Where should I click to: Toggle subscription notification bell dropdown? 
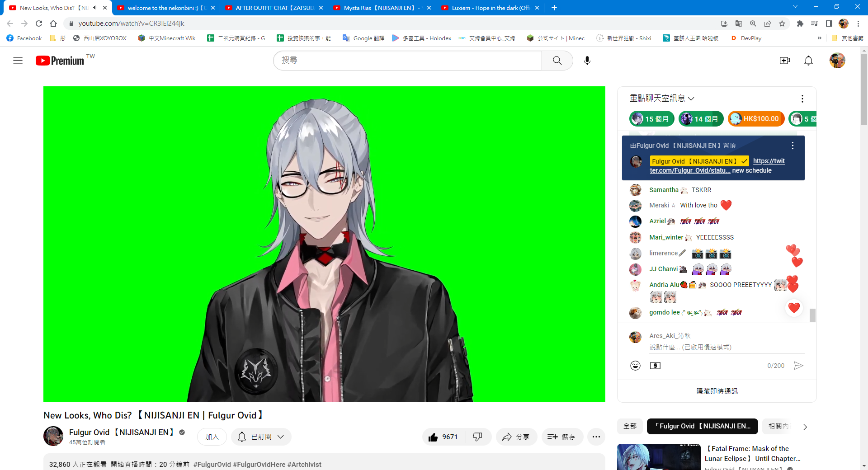261,437
